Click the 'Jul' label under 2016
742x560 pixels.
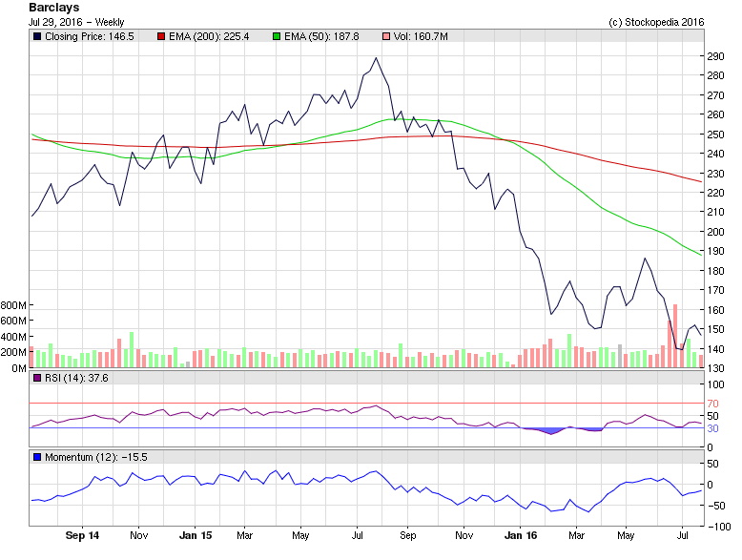point(682,535)
